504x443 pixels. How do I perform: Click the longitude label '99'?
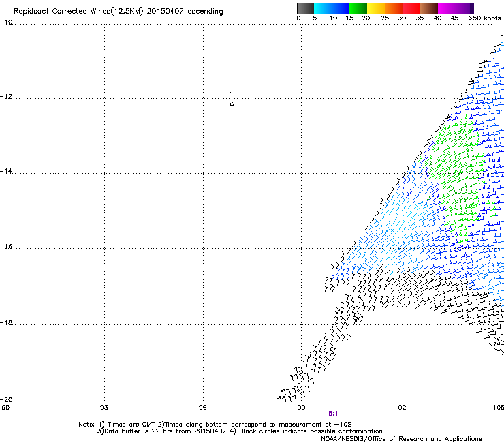[301, 408]
